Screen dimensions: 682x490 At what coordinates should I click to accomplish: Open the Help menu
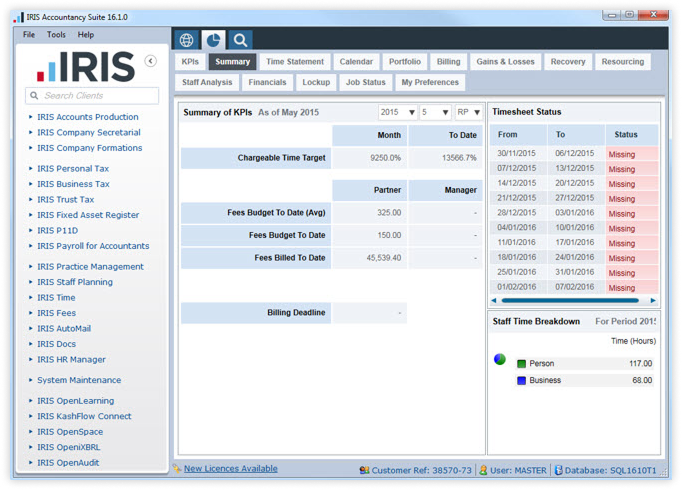tap(86, 35)
